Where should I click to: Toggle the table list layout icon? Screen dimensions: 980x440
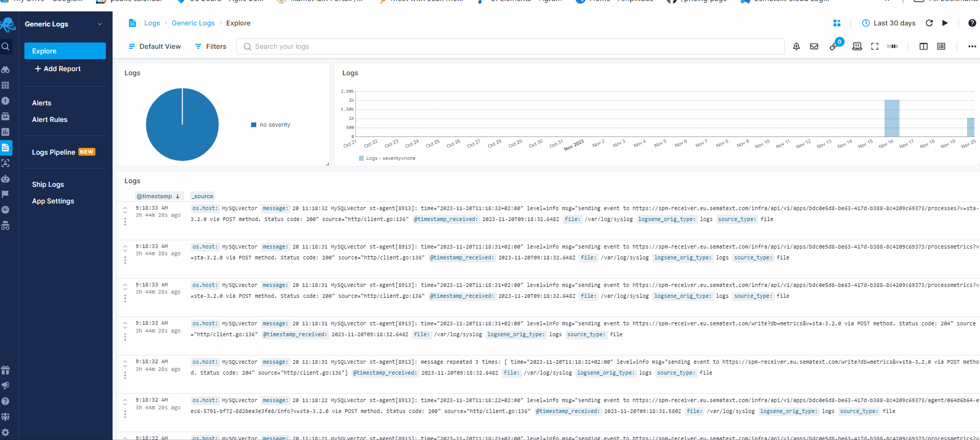(941, 47)
